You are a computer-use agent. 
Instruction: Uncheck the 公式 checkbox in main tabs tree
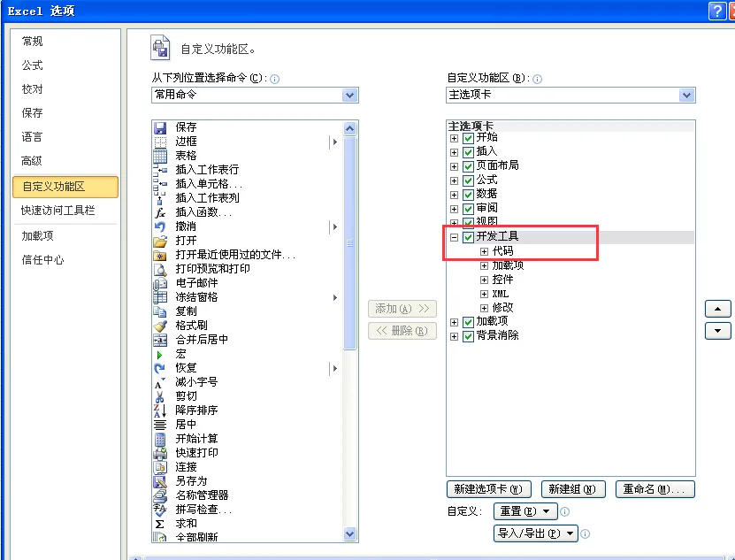(468, 180)
